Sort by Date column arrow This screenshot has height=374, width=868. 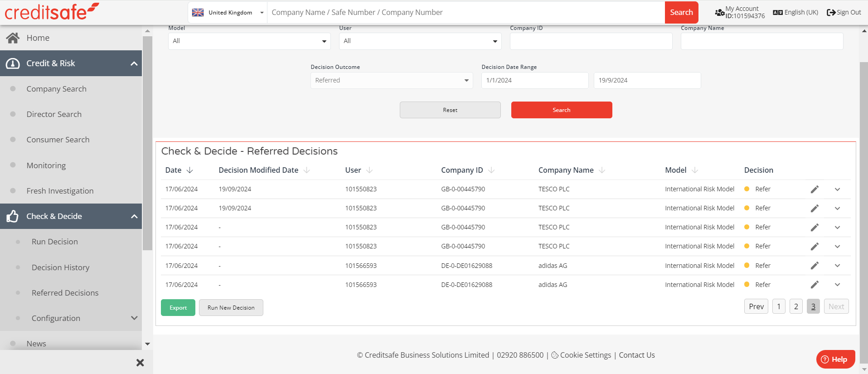point(190,170)
